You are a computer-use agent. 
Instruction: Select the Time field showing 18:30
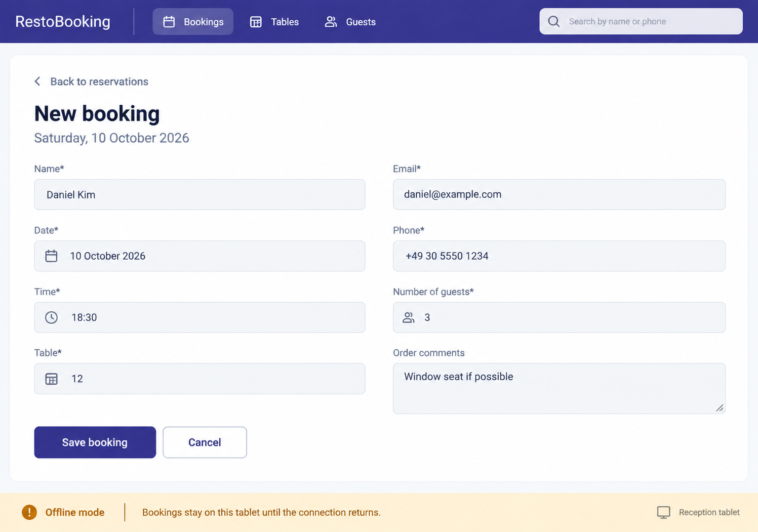point(200,317)
